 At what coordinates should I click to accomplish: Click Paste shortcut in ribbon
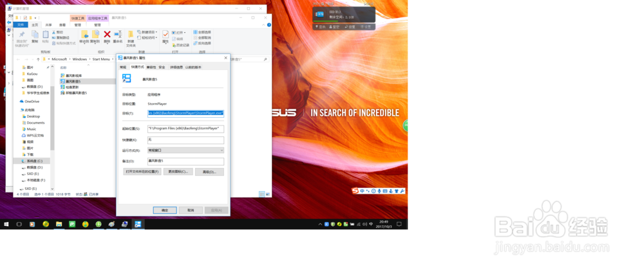tap(64, 42)
